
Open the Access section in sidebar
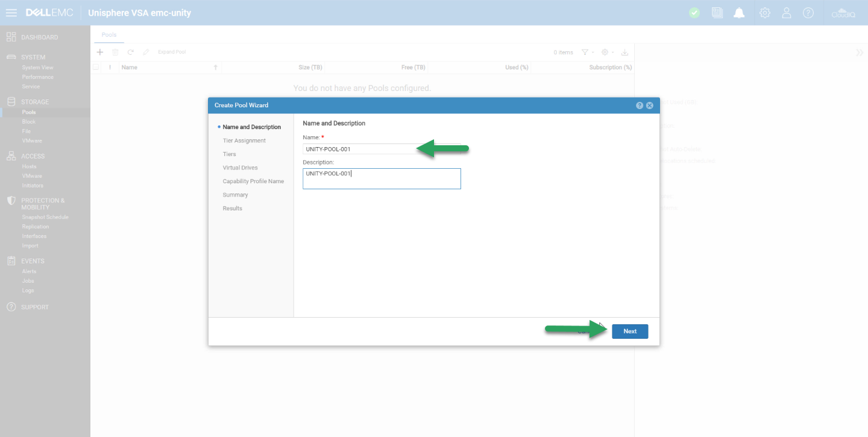(33, 156)
